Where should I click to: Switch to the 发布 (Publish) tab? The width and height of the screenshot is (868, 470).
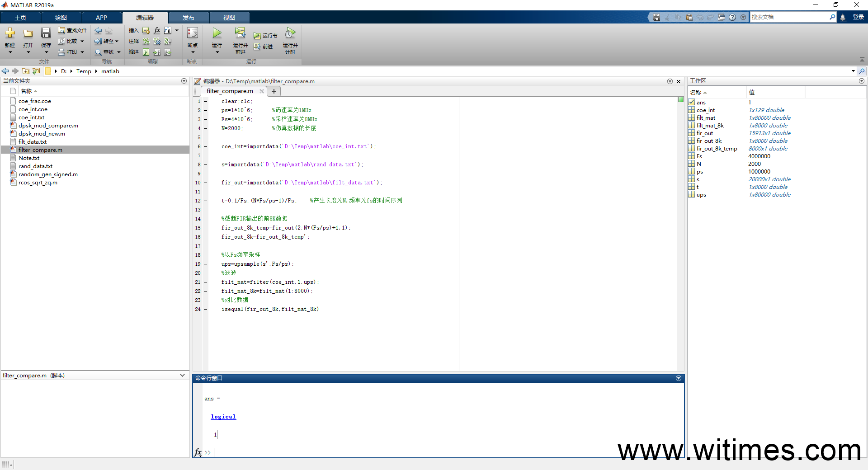[189, 18]
